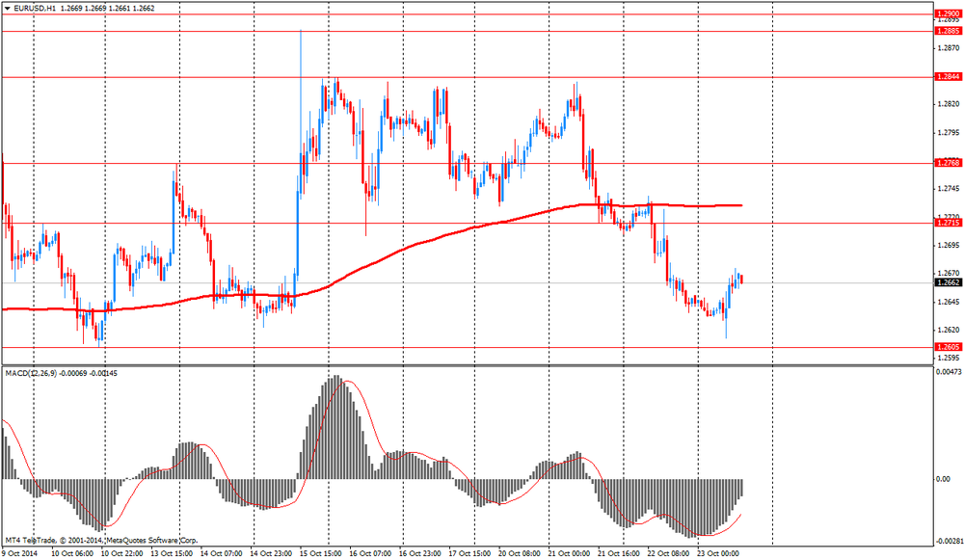Image resolution: width=964 pixels, height=560 pixels.
Task: Click the 1.2745 price scale value
Action: point(948,189)
